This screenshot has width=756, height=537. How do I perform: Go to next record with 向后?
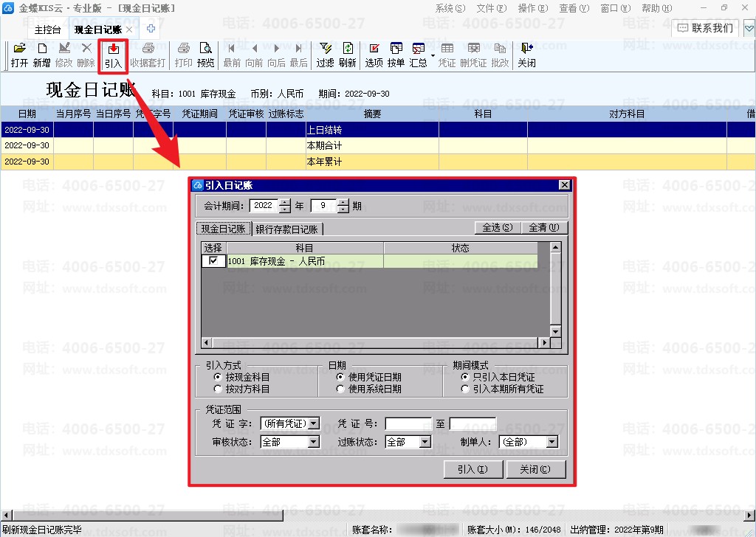[x=276, y=55]
